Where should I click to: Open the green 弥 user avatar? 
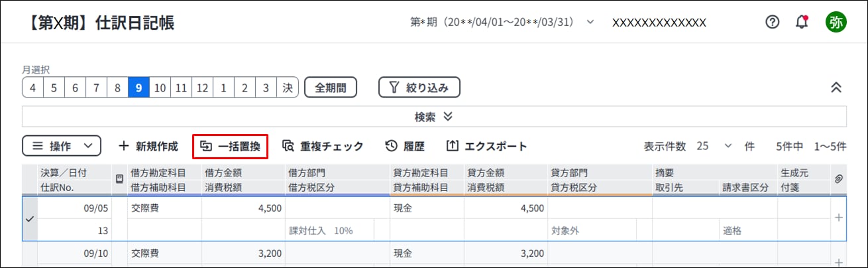pos(836,22)
